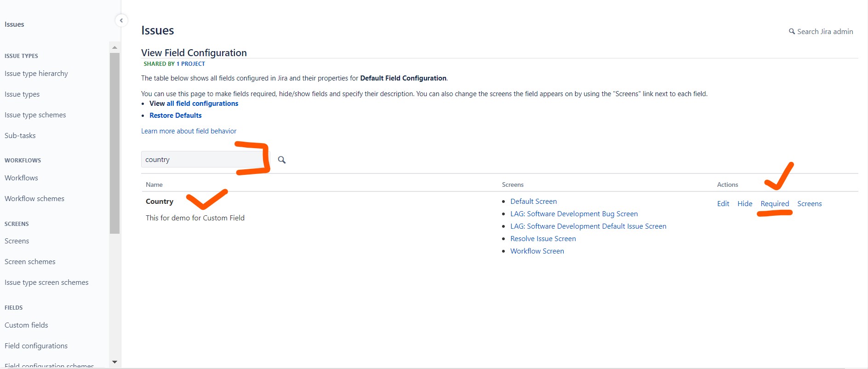Click the sidebar scroll down arrow

pyautogui.click(x=114, y=362)
